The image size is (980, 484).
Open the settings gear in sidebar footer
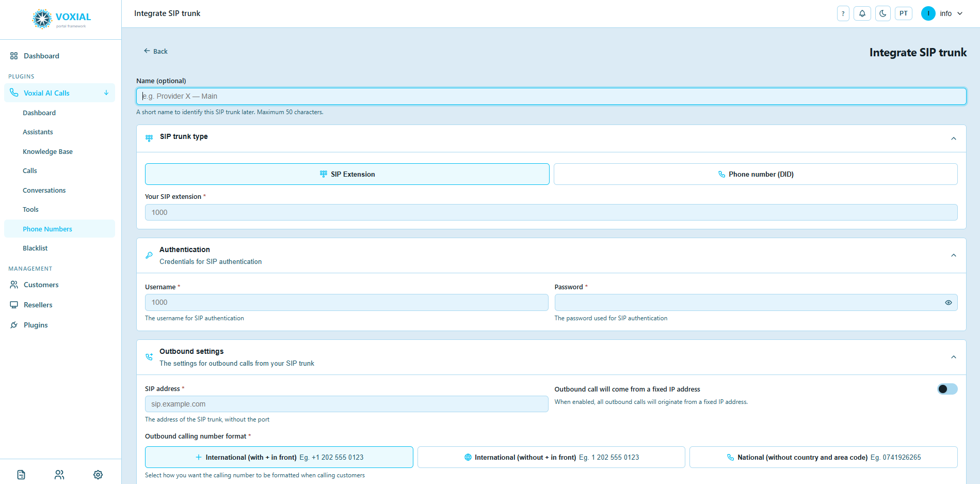tap(98, 475)
